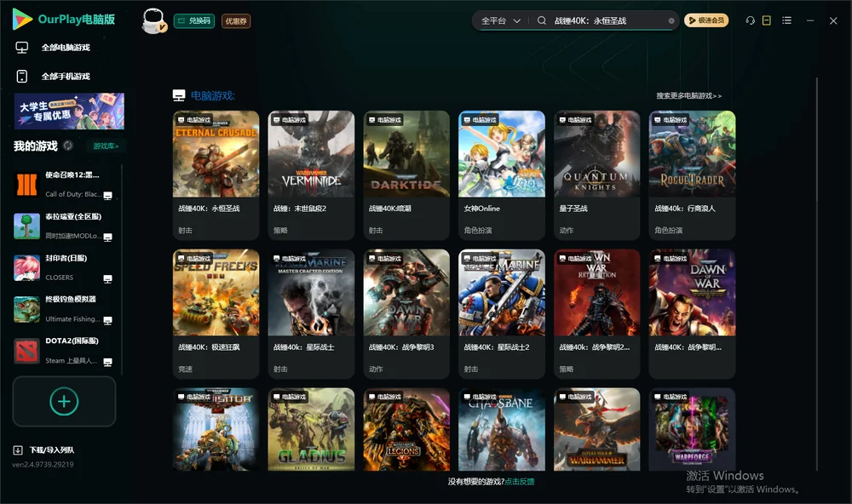Open the 战锤40K: 星际战士2 card
Image resolution: width=852 pixels, height=504 pixels.
click(502, 313)
